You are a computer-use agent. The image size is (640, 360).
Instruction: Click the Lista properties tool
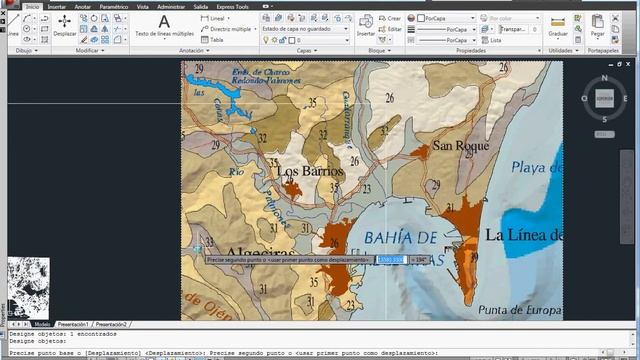pos(491,40)
